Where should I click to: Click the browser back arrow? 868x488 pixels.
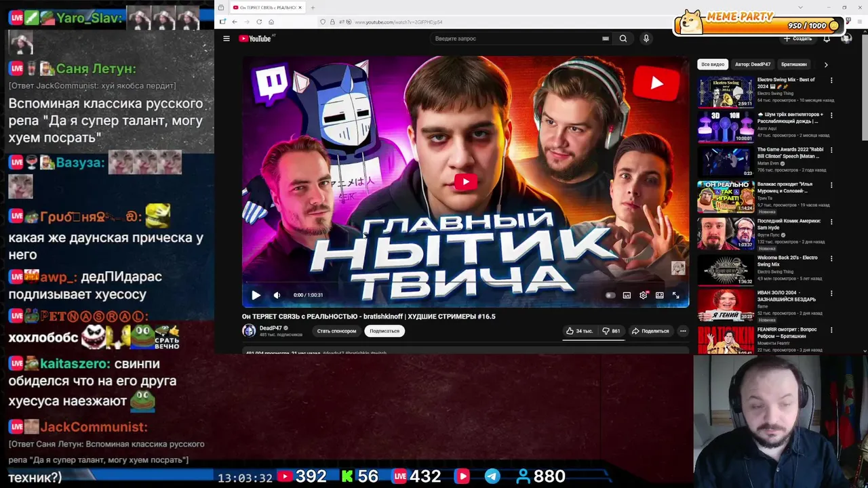click(235, 22)
